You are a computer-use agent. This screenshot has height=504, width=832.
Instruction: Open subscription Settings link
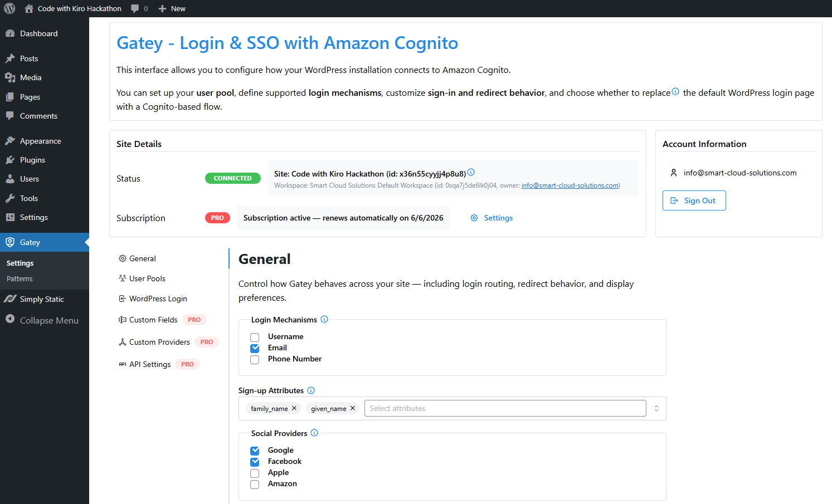click(492, 218)
